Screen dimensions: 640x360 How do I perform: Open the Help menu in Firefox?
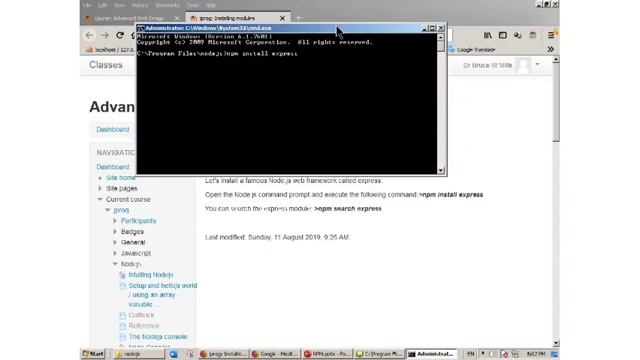pyautogui.click(x=211, y=5)
